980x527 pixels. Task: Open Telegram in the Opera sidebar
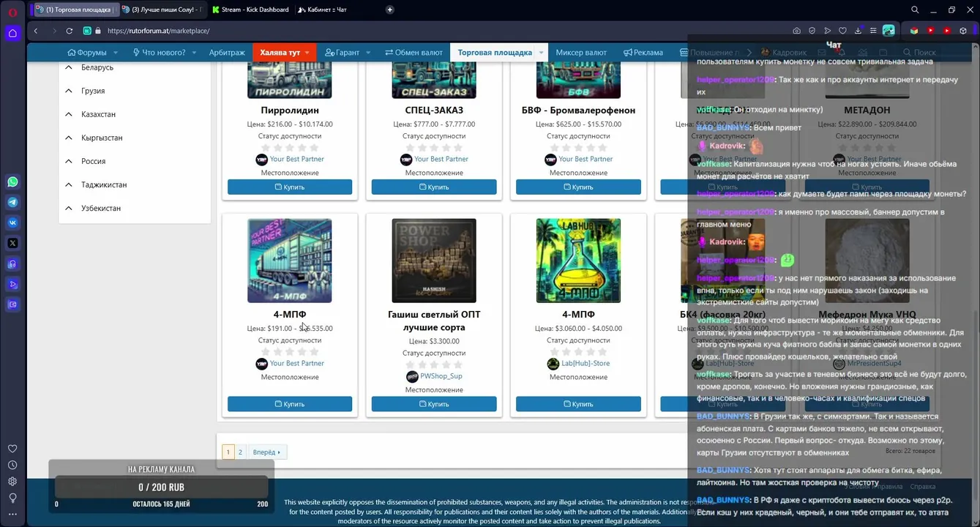point(12,202)
